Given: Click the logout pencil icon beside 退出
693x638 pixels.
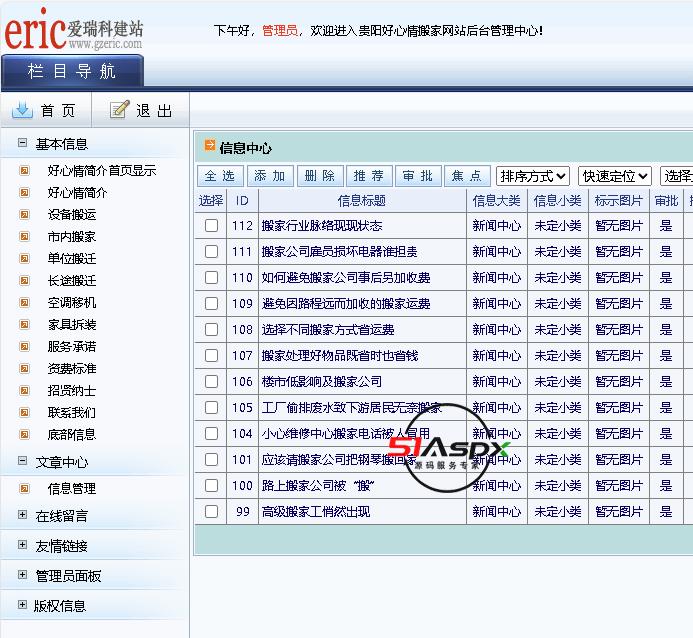Looking at the screenshot, I should (120, 110).
